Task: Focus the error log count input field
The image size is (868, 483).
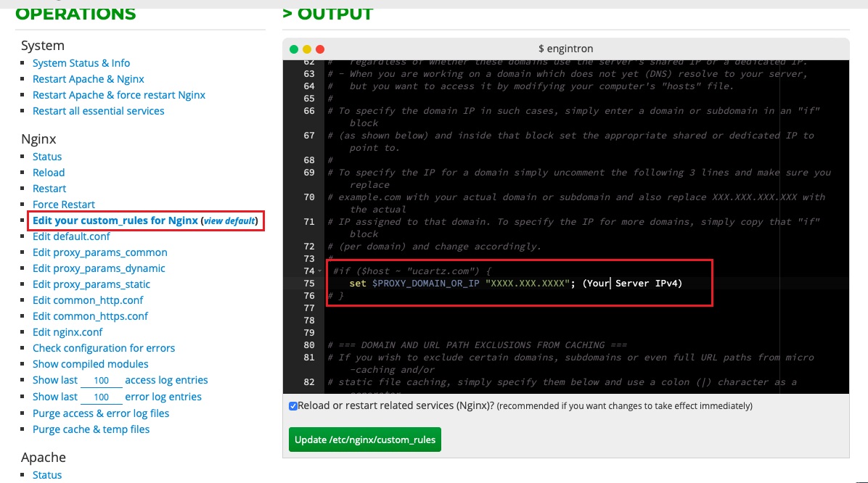Action: [x=102, y=397]
